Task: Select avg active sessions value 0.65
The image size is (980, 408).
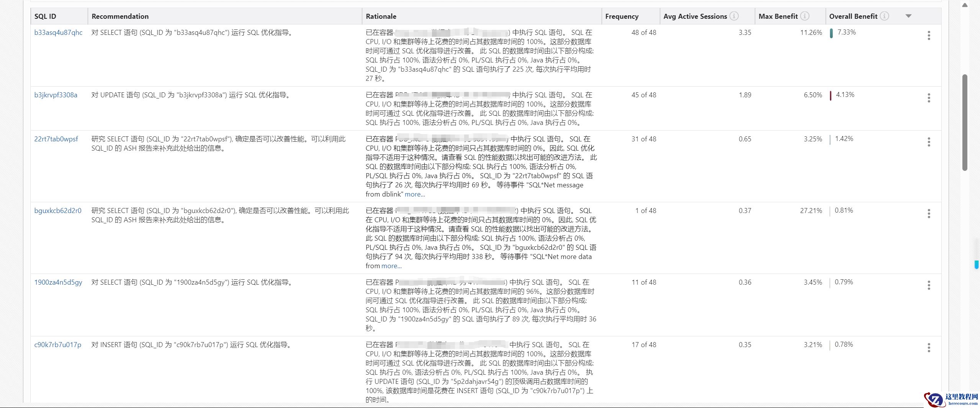Action: (x=745, y=139)
